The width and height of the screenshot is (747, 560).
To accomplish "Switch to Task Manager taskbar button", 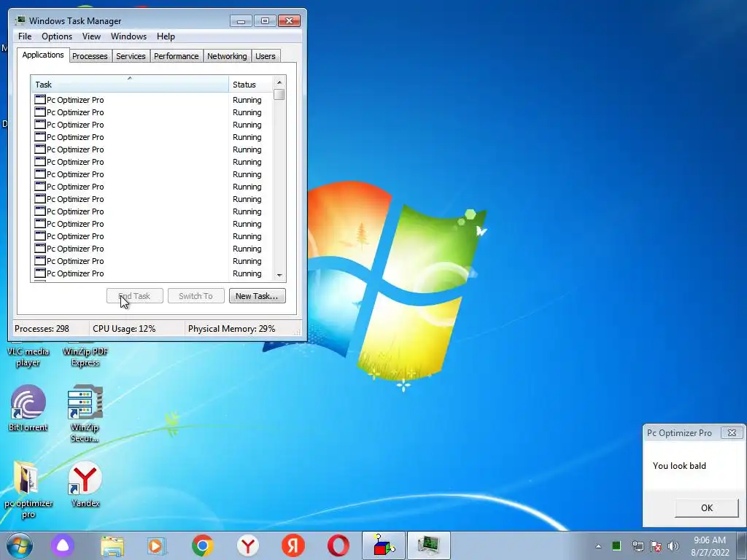I will [x=429, y=545].
